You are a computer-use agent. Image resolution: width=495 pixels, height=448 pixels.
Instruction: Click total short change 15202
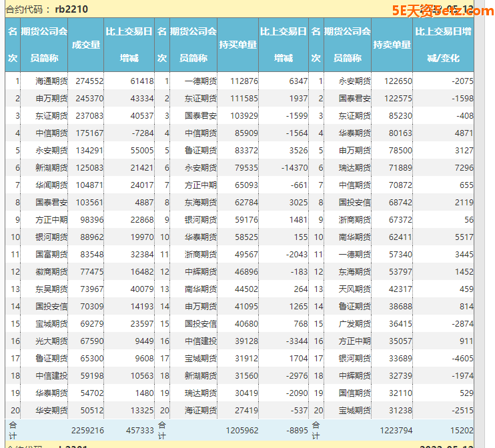[462, 431]
